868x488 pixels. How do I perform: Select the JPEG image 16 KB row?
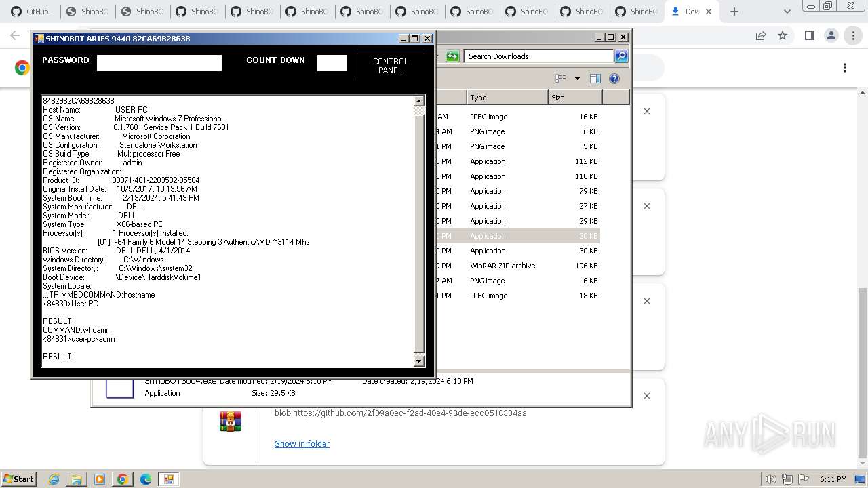(517, 117)
